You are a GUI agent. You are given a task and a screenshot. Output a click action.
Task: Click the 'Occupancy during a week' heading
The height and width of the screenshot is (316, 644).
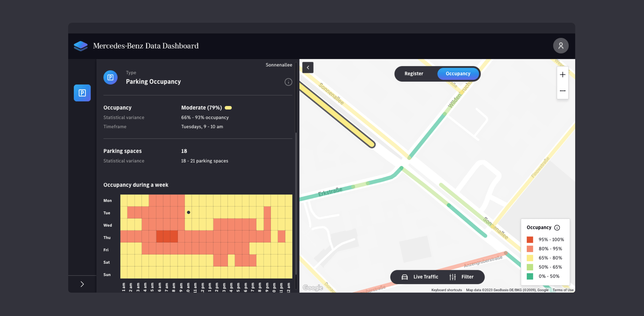click(136, 185)
